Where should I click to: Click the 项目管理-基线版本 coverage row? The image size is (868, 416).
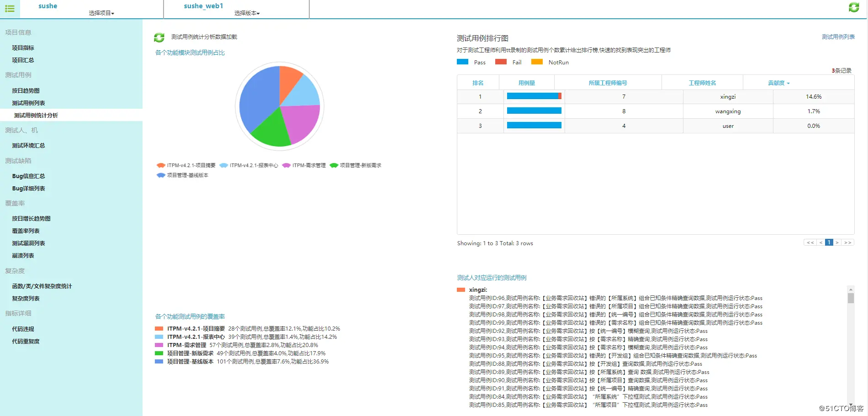[x=242, y=362]
